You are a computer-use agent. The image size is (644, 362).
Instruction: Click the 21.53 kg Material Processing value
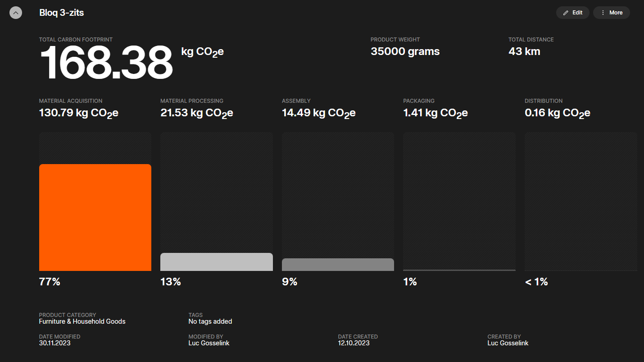196,113
